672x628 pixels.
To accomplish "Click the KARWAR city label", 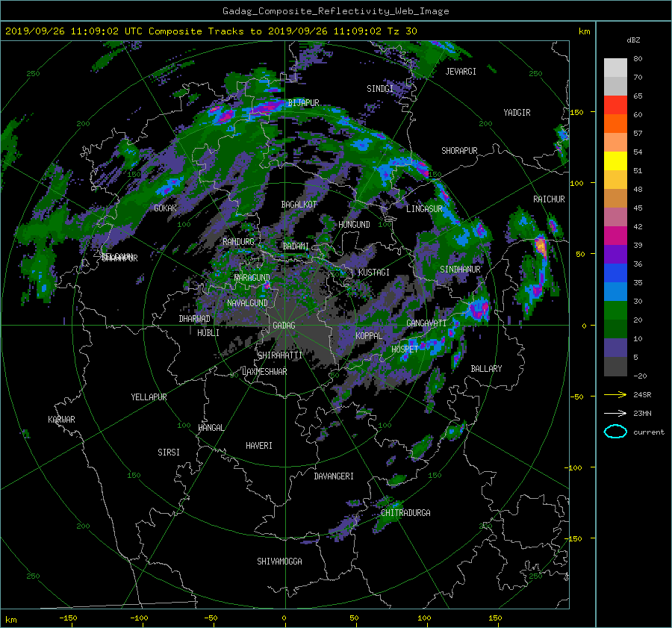I will [61, 420].
